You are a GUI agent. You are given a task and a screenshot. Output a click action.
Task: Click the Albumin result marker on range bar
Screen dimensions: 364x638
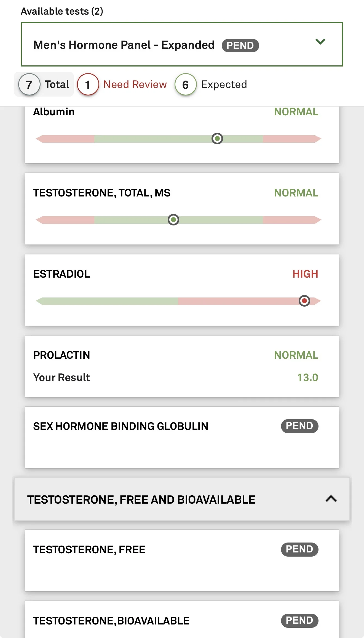(217, 139)
